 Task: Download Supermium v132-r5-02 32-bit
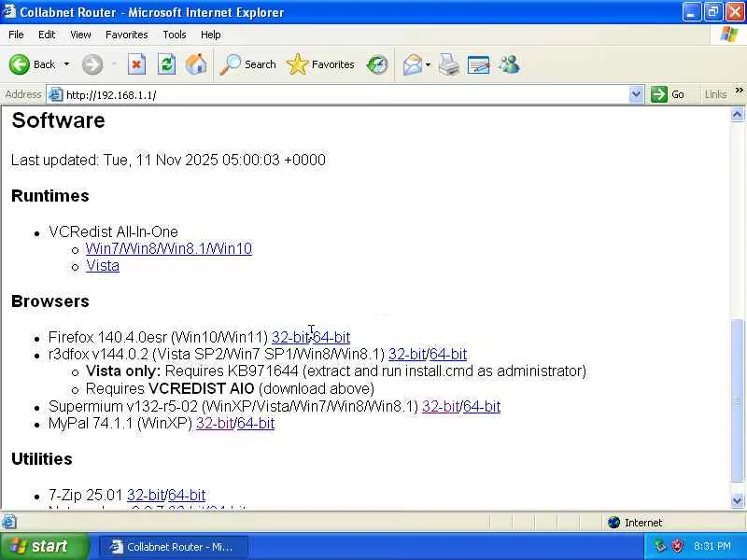click(x=441, y=406)
